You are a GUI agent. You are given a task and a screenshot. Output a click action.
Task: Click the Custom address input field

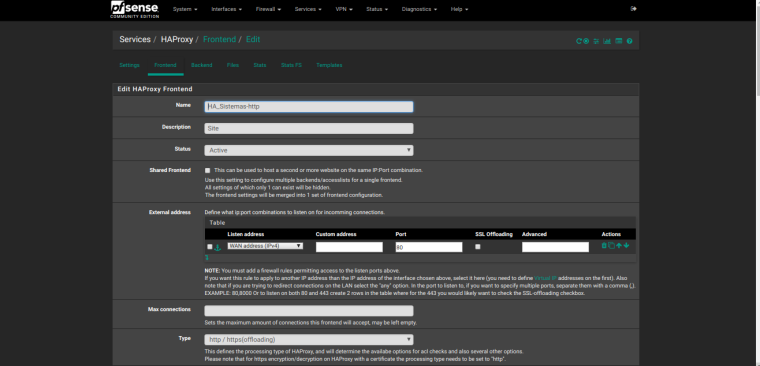pyautogui.click(x=349, y=247)
